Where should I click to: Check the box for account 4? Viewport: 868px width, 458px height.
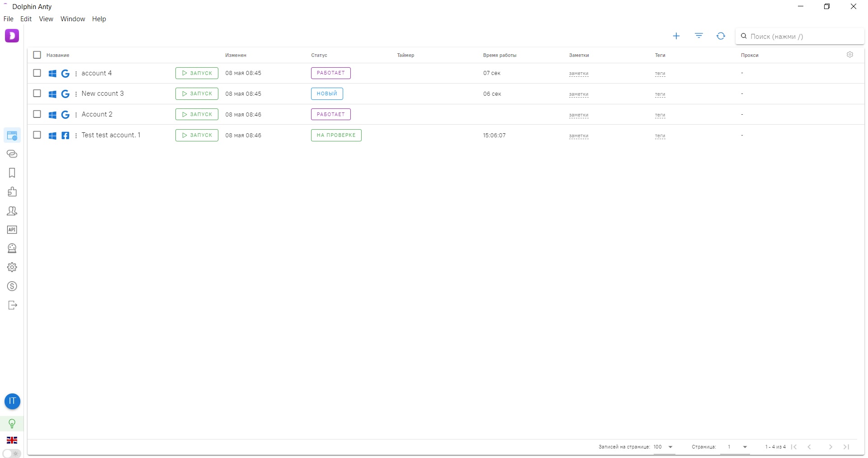(37, 73)
